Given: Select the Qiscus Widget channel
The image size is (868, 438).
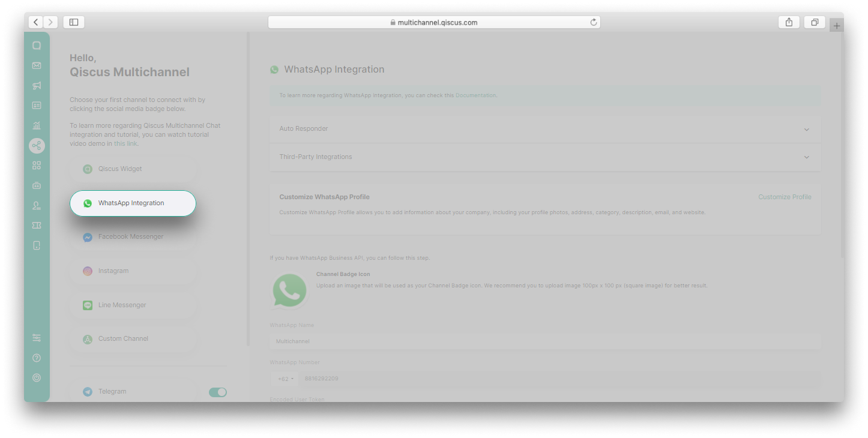Looking at the screenshot, I should tap(133, 169).
